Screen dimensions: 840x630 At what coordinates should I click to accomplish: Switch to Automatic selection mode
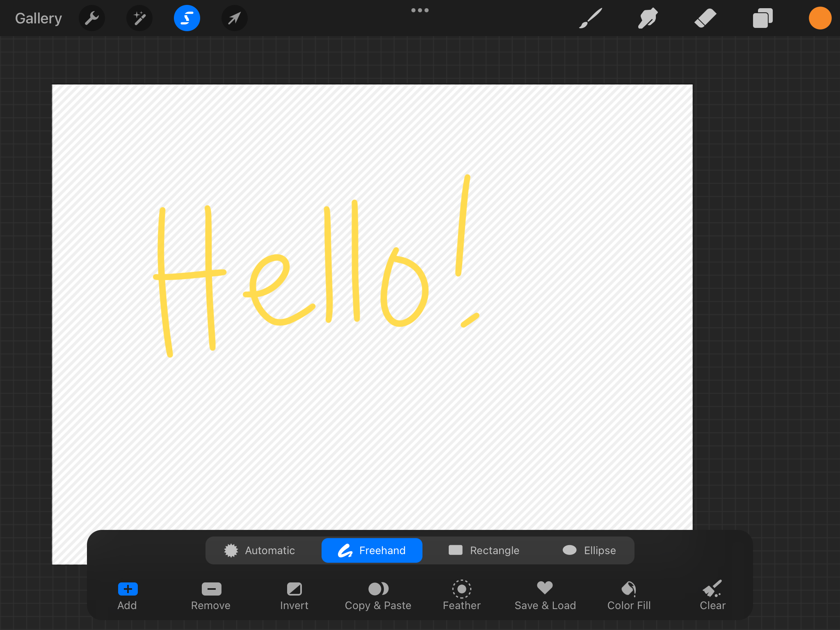260,550
